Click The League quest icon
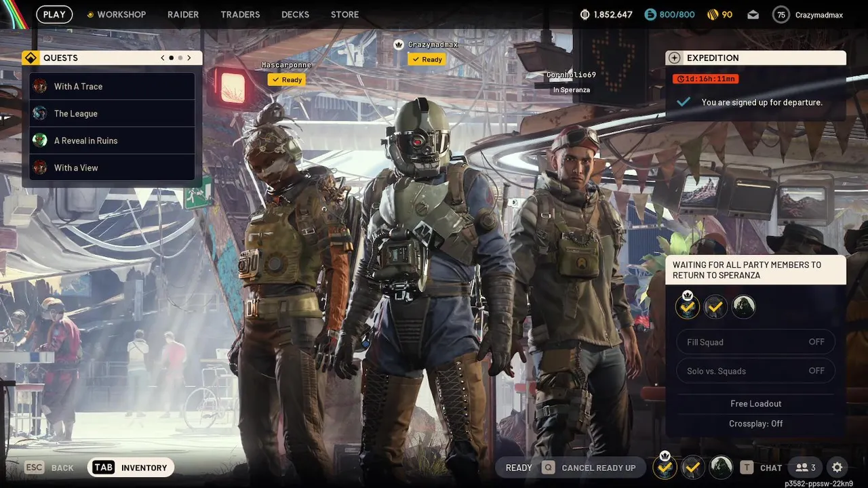This screenshot has height=488, width=868. point(40,113)
